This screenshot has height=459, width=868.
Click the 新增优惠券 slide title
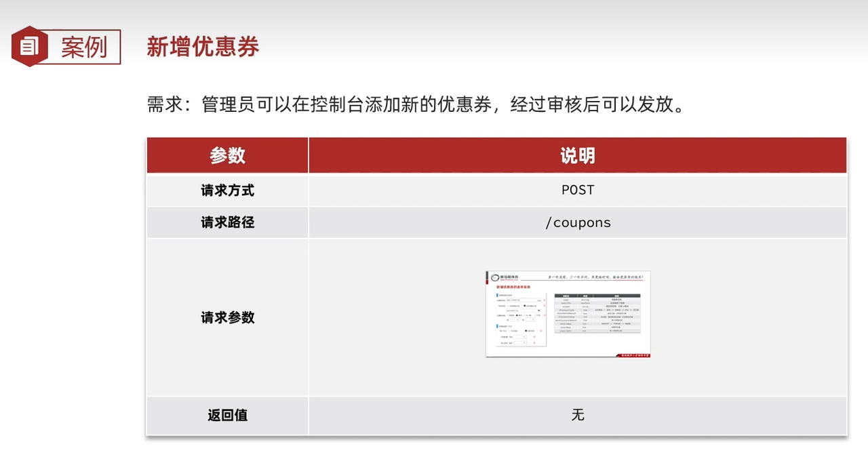pos(203,47)
